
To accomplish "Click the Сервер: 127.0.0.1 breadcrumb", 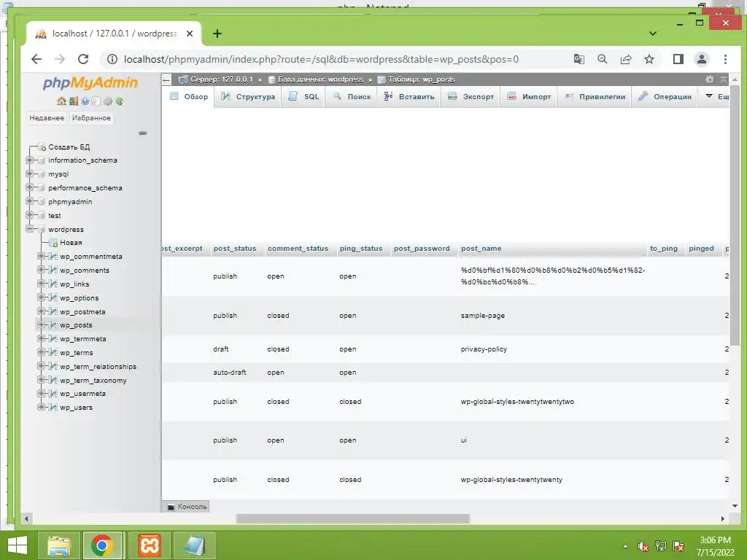I will click(221, 79).
